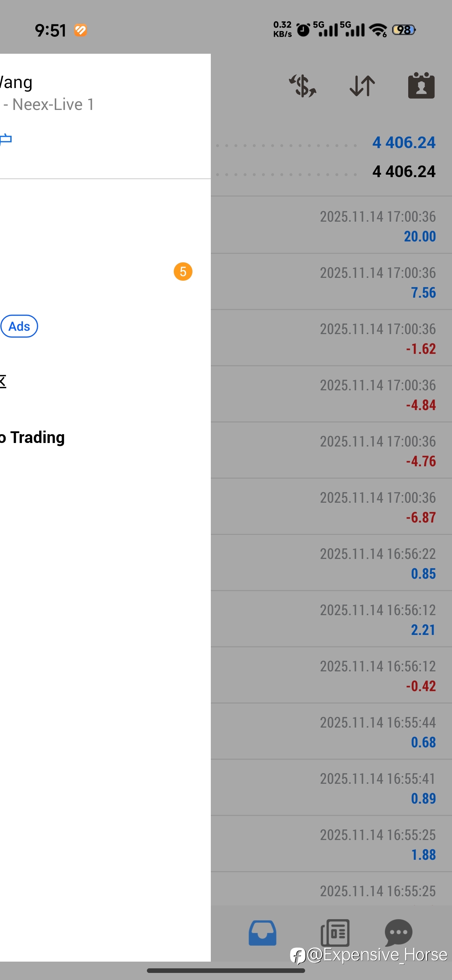The width and height of the screenshot is (452, 980).
Task: Open the history entry showing 20.00
Action: [331, 226]
